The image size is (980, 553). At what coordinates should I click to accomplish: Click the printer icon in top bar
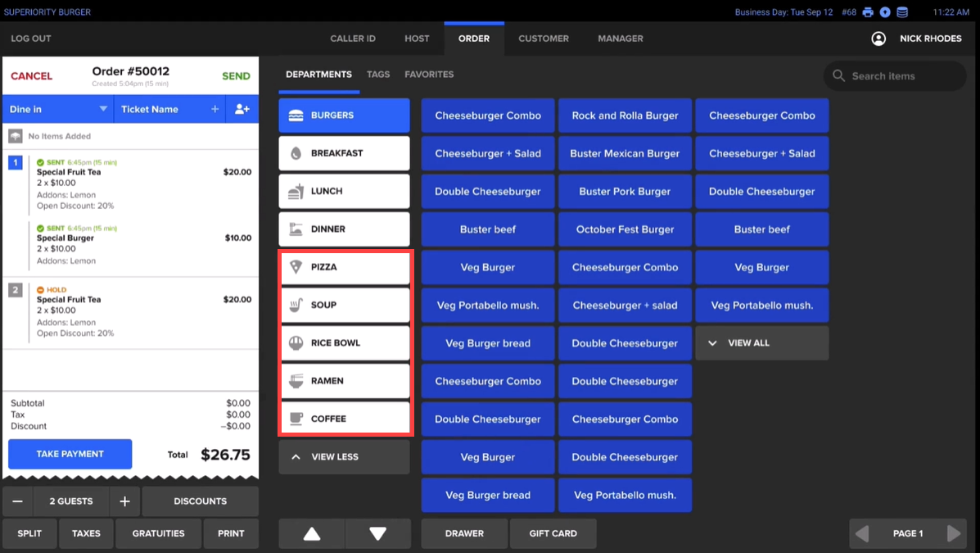(868, 12)
